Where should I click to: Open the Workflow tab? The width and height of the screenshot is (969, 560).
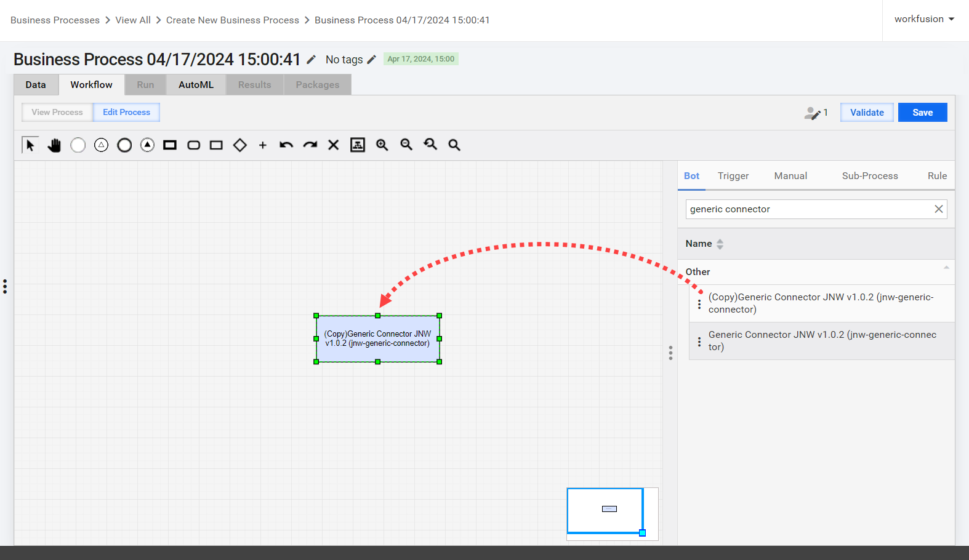92,85
